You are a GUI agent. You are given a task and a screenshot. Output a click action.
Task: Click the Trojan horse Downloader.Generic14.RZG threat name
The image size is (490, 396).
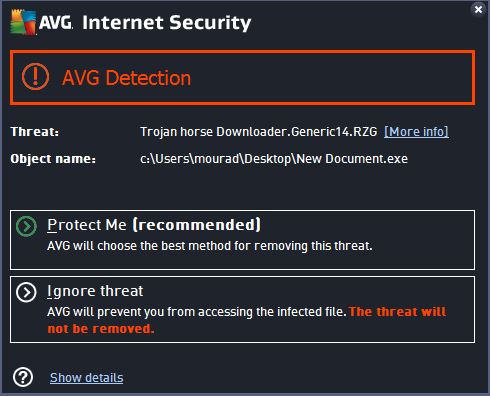click(259, 132)
